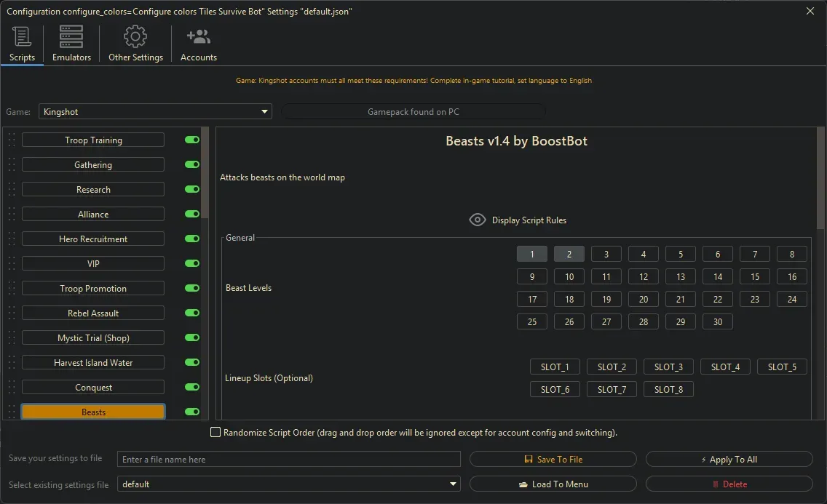Choose lineup SLOT_3
Viewport: 827px width, 504px height.
point(668,367)
